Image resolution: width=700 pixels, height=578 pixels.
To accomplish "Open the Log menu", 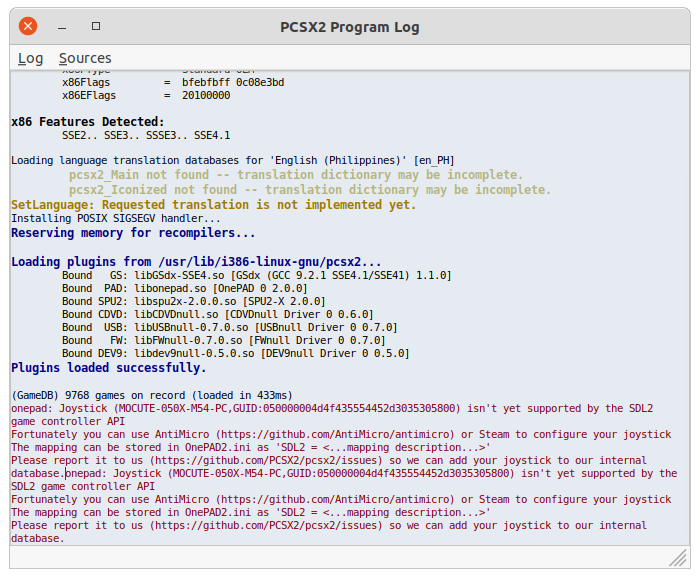I will [x=30, y=58].
